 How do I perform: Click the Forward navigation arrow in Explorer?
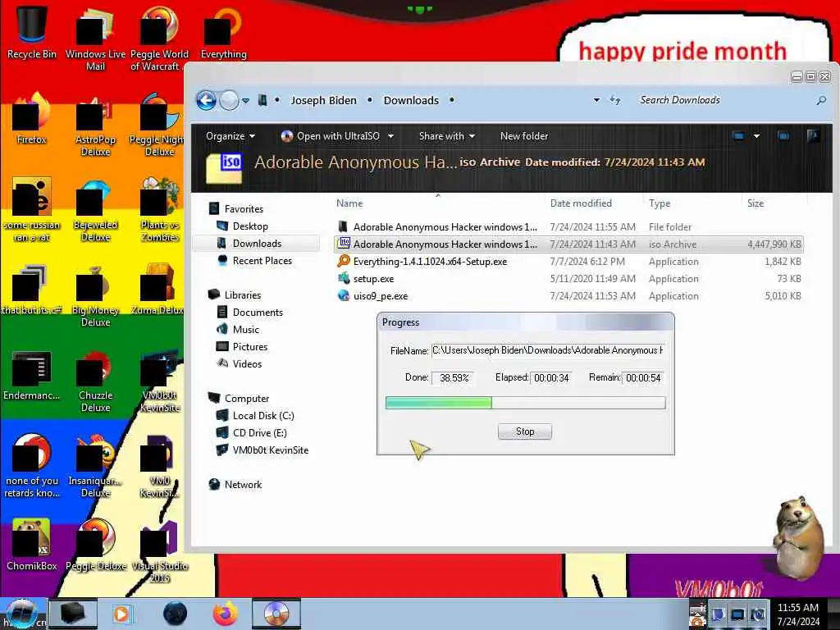click(x=230, y=100)
